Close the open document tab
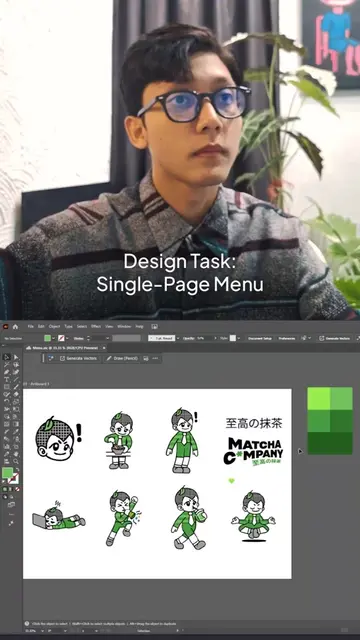360x640 pixels. (104, 348)
